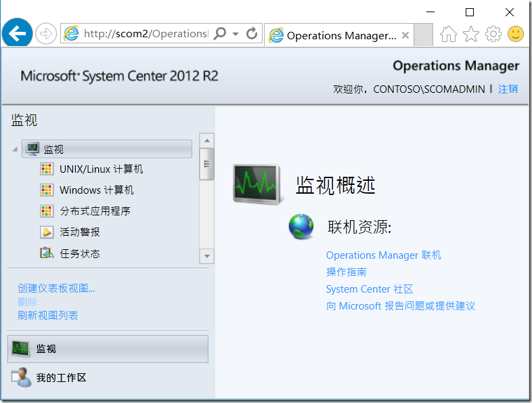Screen dimensions: 532x403
Task: Maximize the browser window
Action: tap(470, 12)
